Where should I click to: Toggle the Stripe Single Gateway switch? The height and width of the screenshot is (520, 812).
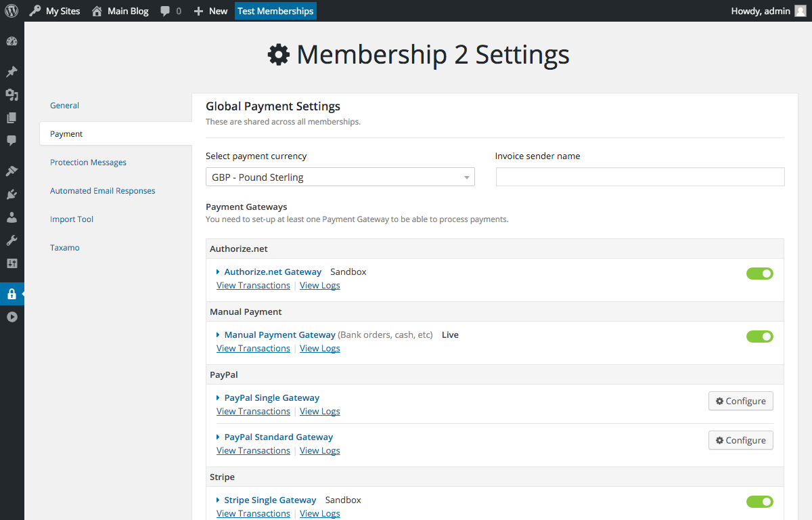760,502
